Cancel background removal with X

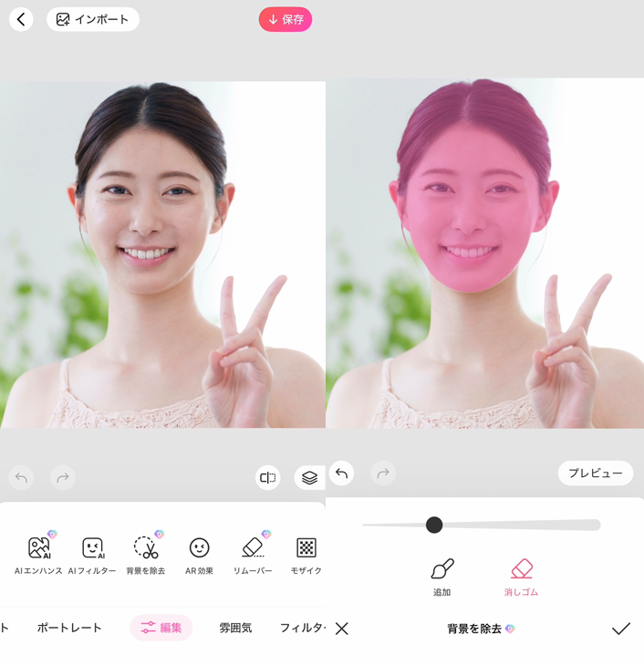341,629
